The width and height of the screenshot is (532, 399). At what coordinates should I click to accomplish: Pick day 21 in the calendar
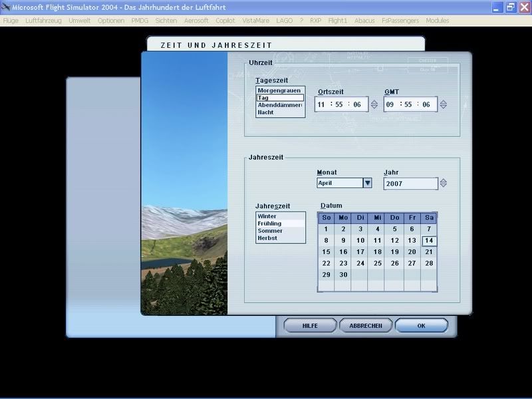coord(429,252)
